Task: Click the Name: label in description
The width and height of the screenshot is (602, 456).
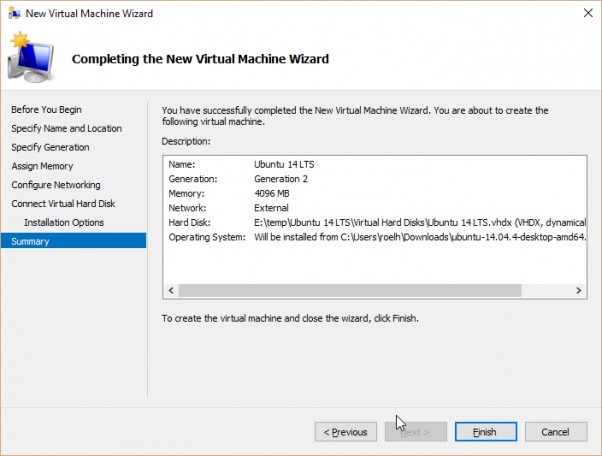Action: pyautogui.click(x=182, y=165)
